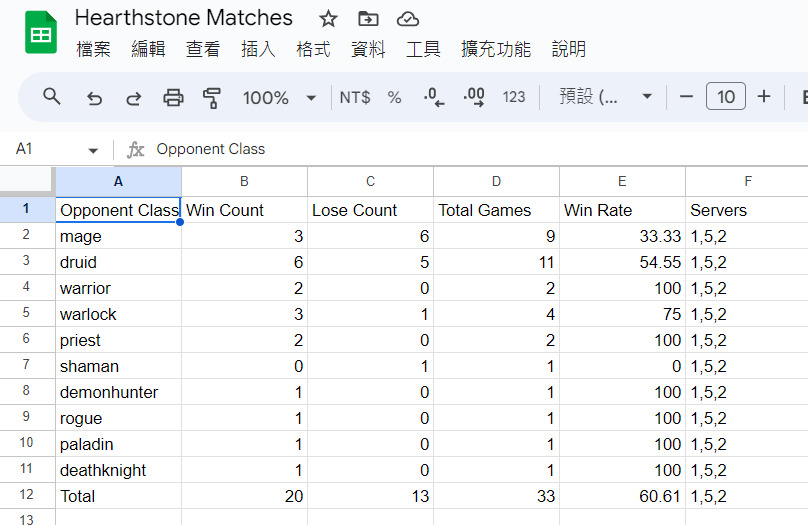Click the formula bar with Opponent Class

[x=479, y=149]
